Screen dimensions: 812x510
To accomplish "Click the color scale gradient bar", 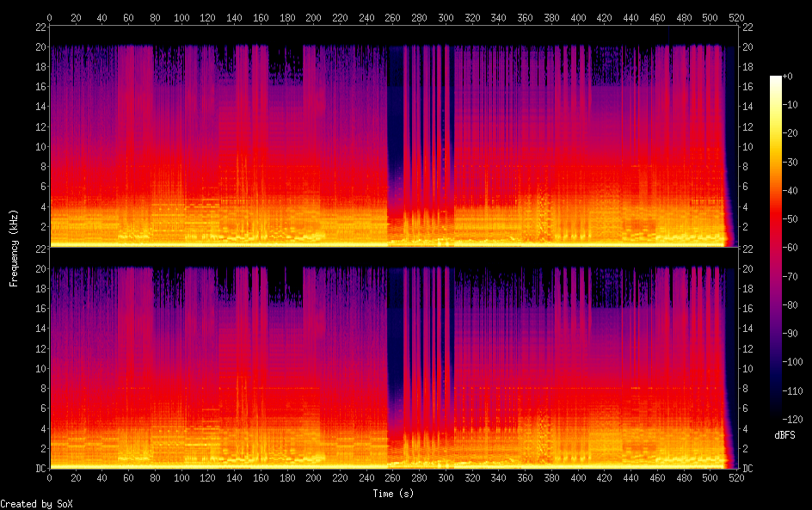I will point(775,248).
